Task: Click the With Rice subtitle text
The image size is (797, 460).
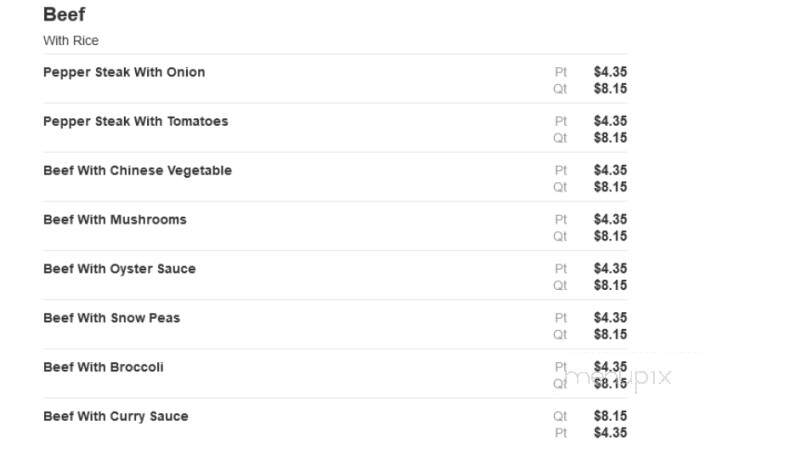Action: coord(71,41)
